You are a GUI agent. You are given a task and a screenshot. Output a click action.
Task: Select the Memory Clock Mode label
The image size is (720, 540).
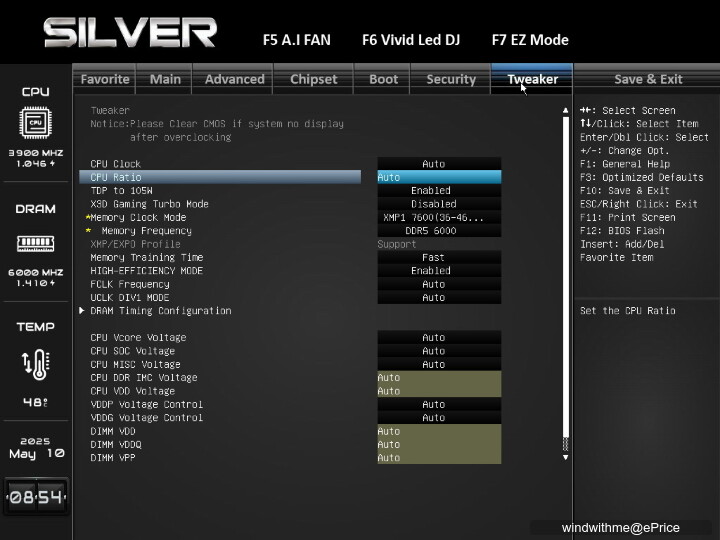click(138, 217)
